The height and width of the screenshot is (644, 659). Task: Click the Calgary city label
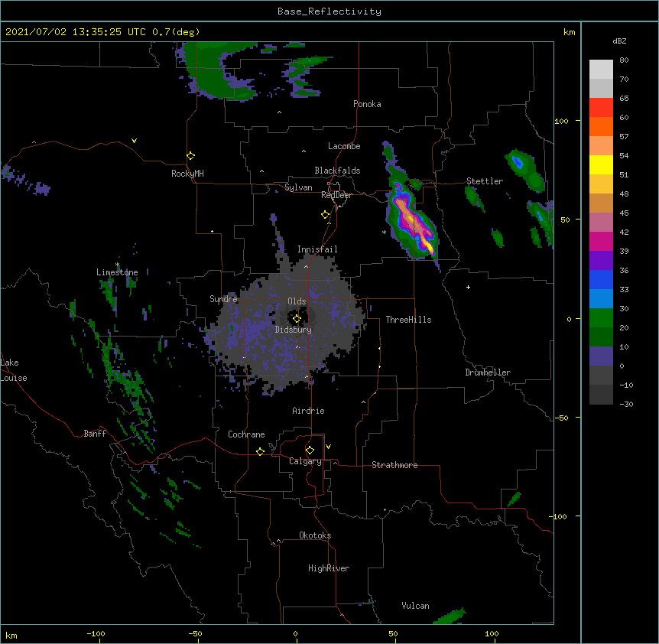pyautogui.click(x=305, y=461)
